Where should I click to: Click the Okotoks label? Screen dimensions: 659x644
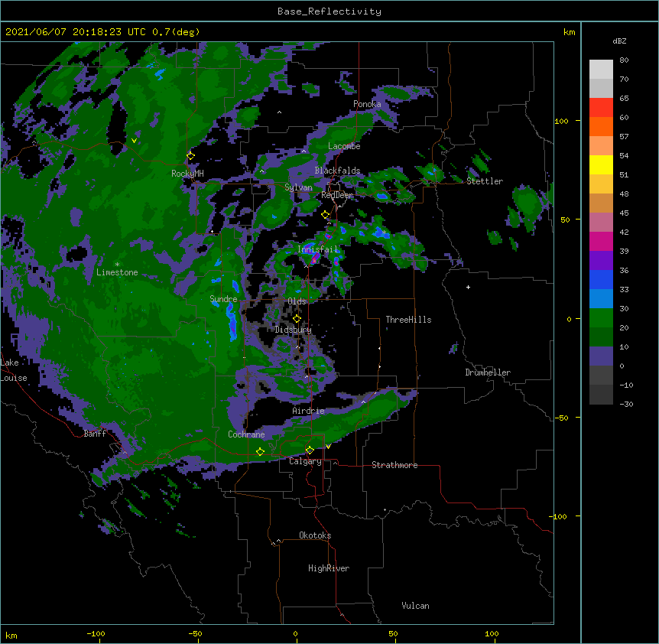pyautogui.click(x=315, y=535)
